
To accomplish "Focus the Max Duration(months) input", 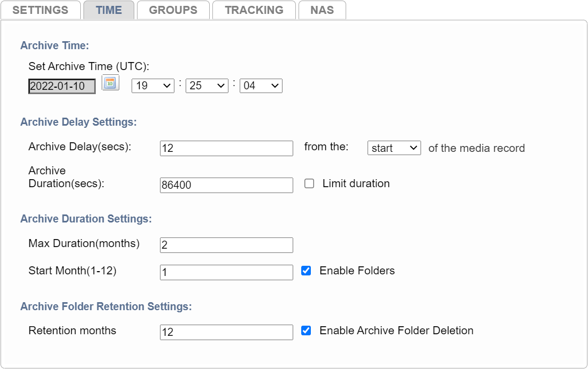I will pos(226,245).
